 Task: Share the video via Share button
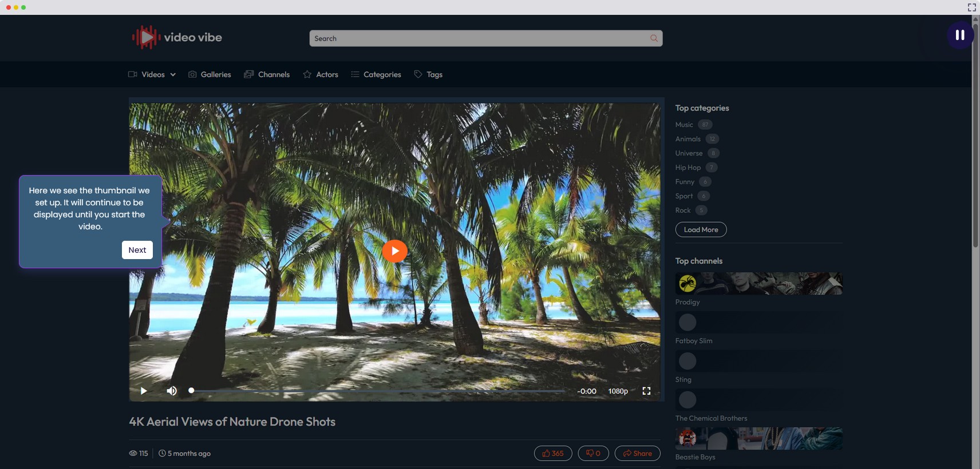[637, 454]
